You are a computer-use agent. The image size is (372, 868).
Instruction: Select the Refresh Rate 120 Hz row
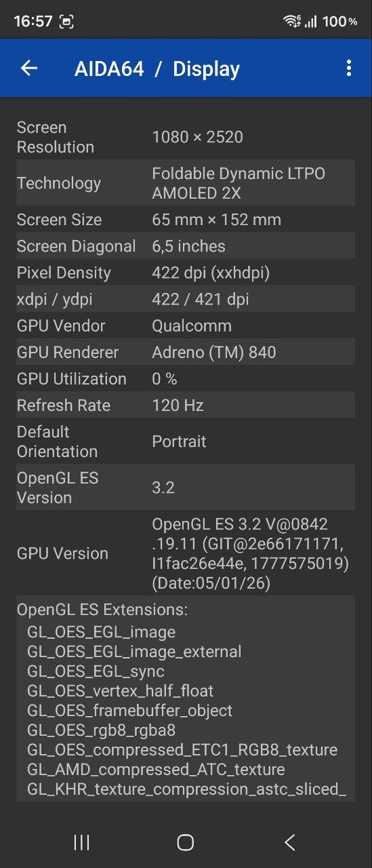(x=186, y=405)
